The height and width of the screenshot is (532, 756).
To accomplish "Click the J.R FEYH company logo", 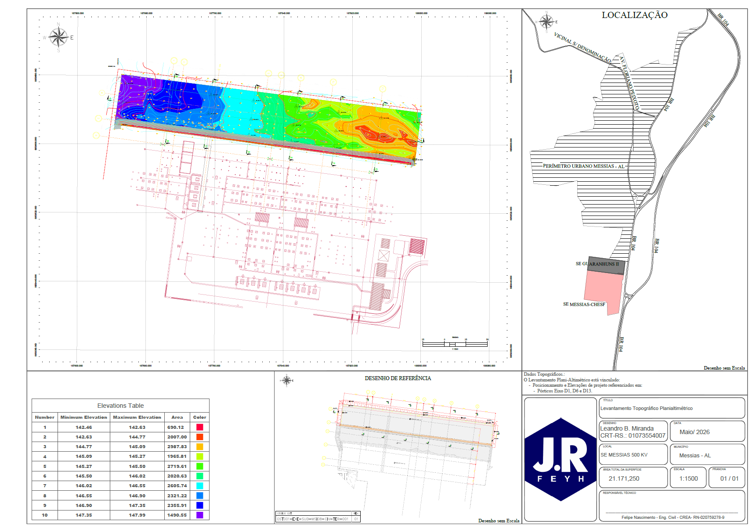I will pyautogui.click(x=561, y=460).
